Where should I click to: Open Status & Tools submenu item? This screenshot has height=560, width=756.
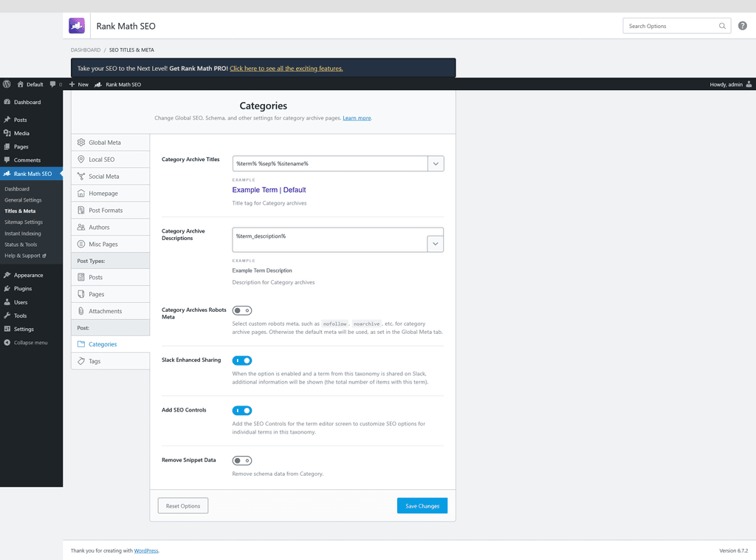tap(21, 244)
